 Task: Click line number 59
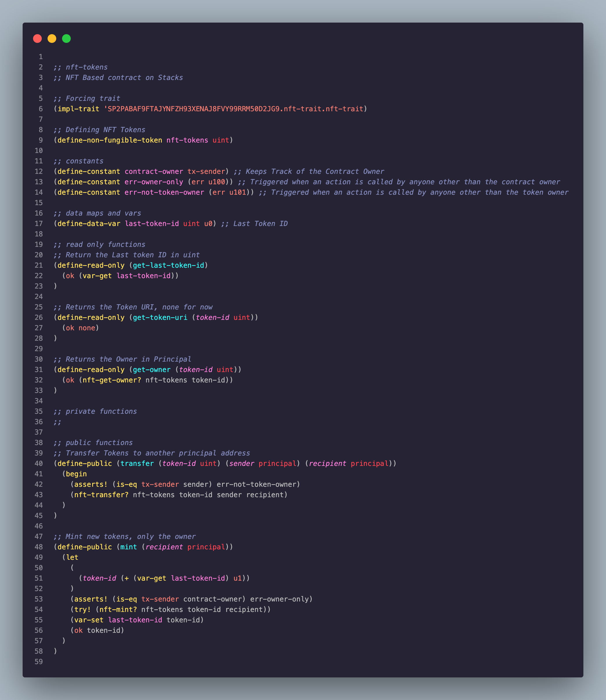click(39, 662)
